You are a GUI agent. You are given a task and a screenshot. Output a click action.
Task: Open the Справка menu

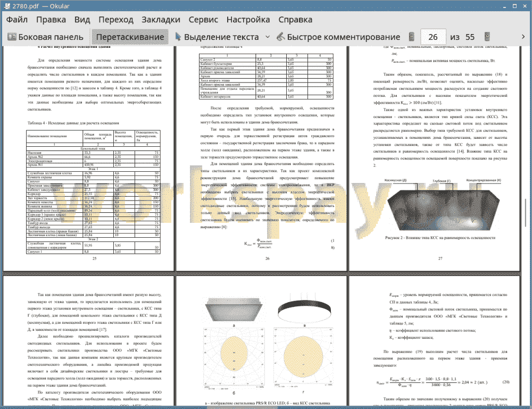pyautogui.click(x=295, y=20)
